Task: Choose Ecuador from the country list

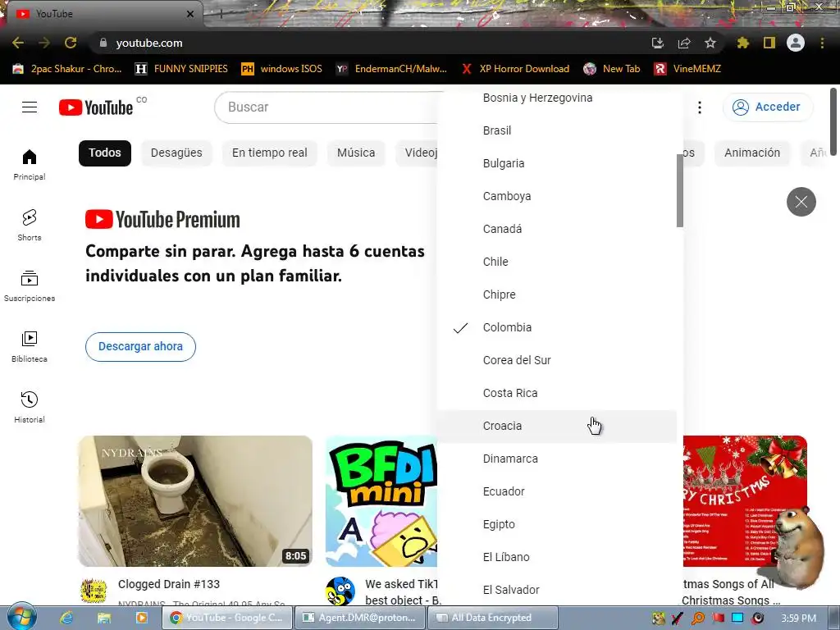Action: click(x=557, y=491)
